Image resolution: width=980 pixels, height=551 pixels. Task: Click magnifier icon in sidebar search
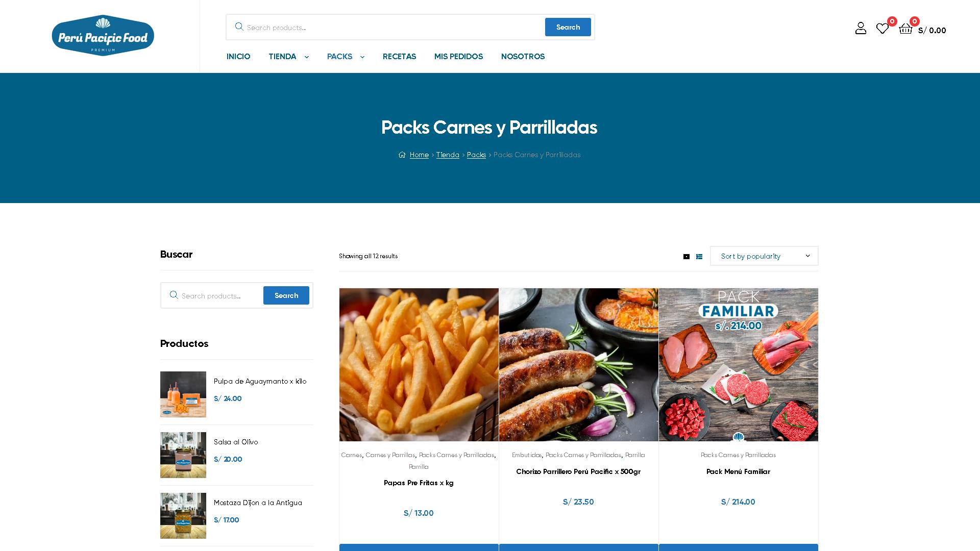tap(174, 295)
